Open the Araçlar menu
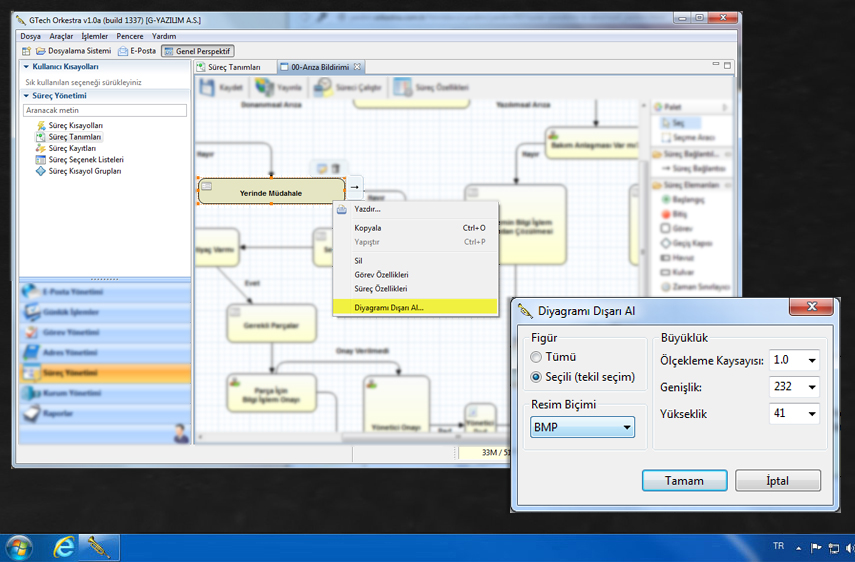This screenshot has width=855, height=562. coord(61,36)
